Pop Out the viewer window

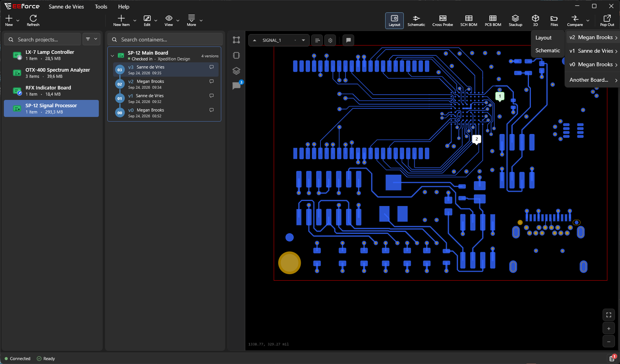tap(607, 21)
